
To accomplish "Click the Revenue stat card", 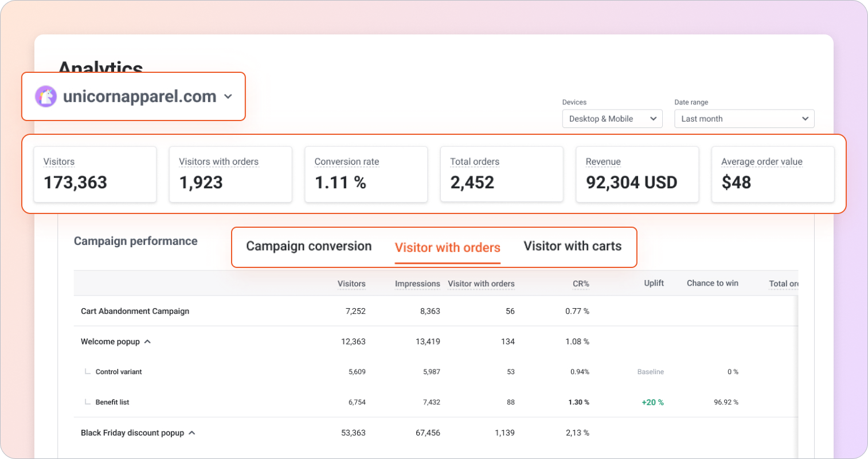I will [x=637, y=174].
